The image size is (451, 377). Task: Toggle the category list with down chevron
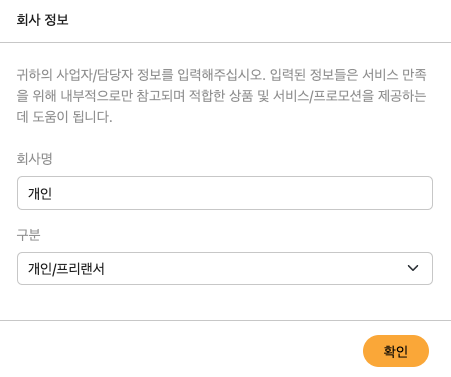413,268
